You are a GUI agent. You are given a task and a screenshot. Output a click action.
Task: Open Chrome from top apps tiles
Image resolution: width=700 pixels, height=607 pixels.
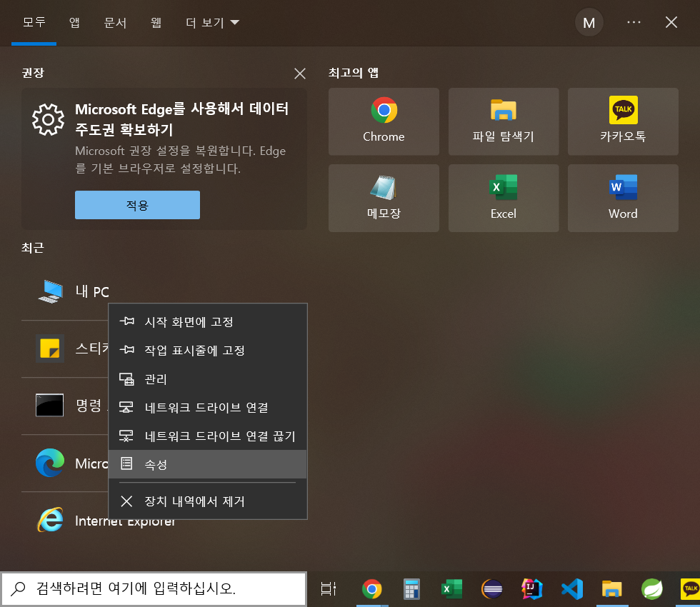[x=384, y=121]
